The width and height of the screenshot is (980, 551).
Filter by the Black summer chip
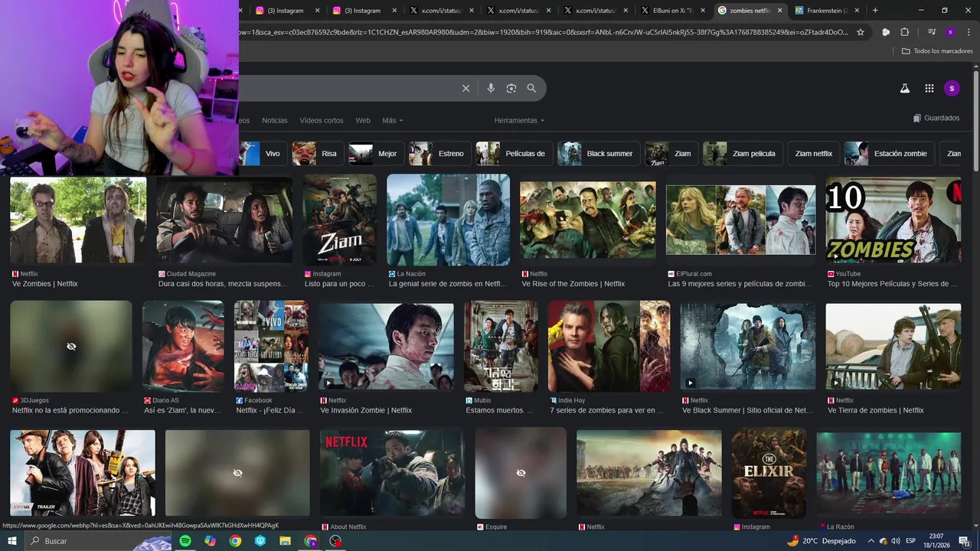(x=598, y=154)
